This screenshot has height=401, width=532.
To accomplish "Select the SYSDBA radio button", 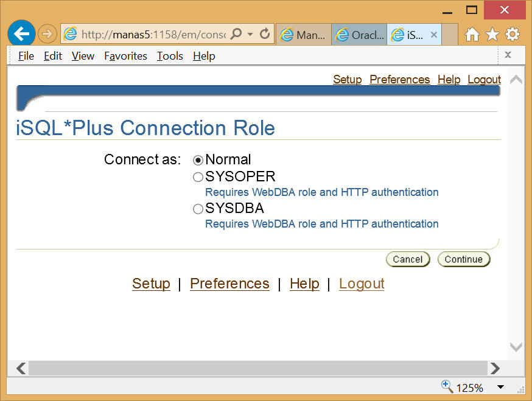I will point(198,209).
